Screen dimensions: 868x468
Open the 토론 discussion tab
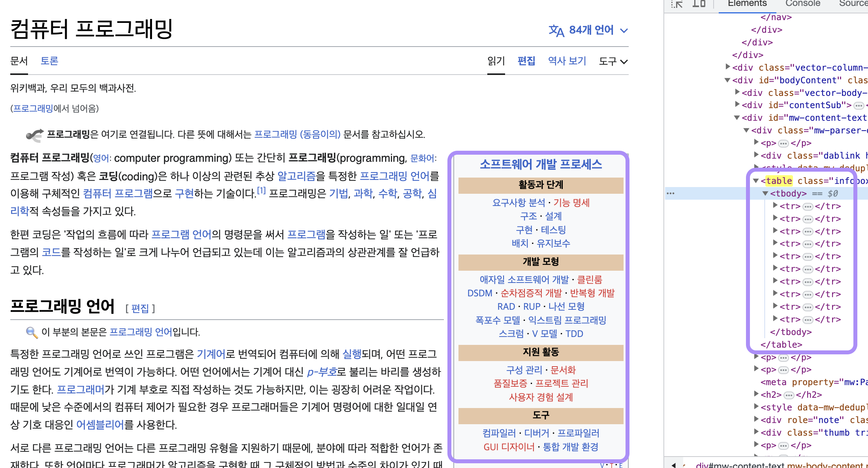pyautogui.click(x=49, y=61)
